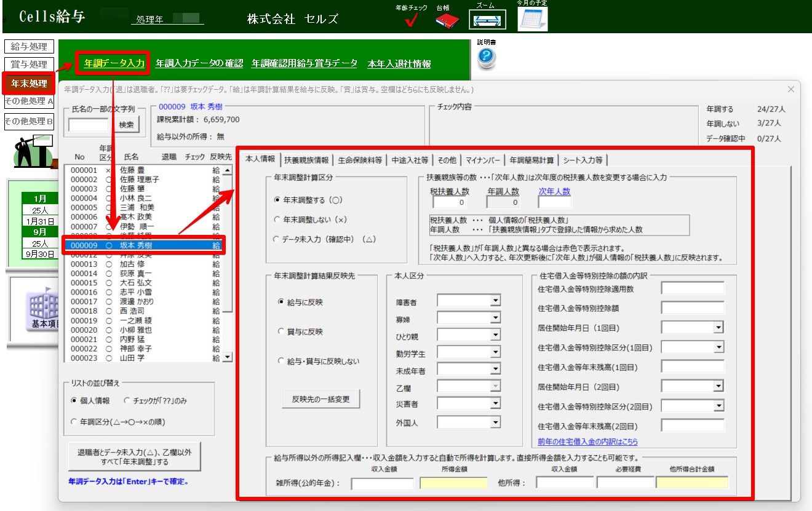The width and height of the screenshot is (812, 511).
Task: Expand the 障害者 dropdown
Action: point(495,301)
